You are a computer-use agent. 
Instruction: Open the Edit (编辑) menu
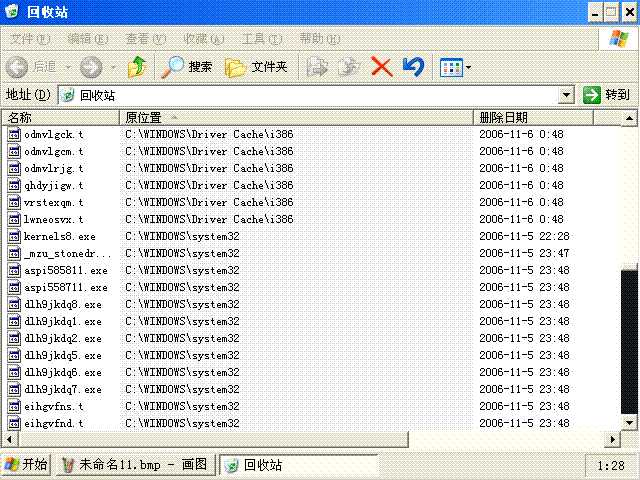88,39
